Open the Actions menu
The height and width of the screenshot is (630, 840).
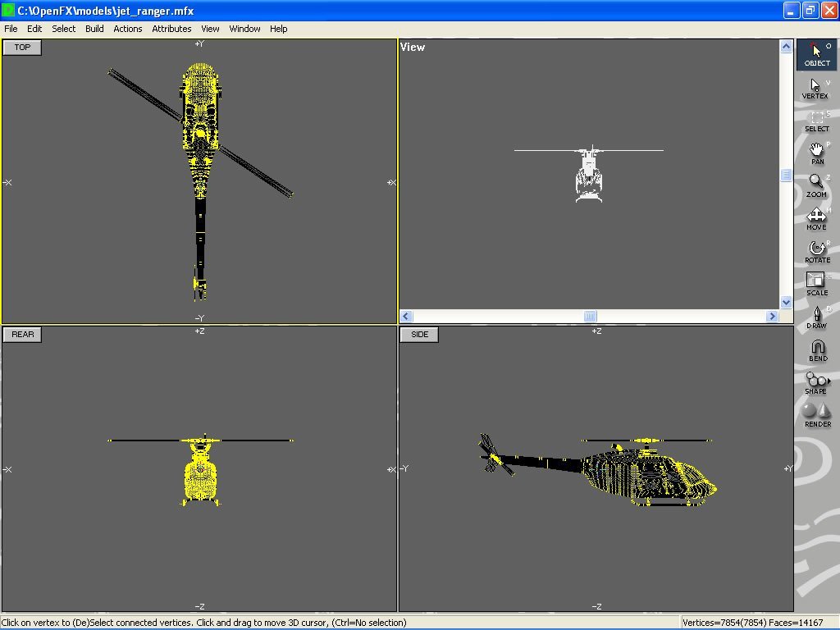127,29
